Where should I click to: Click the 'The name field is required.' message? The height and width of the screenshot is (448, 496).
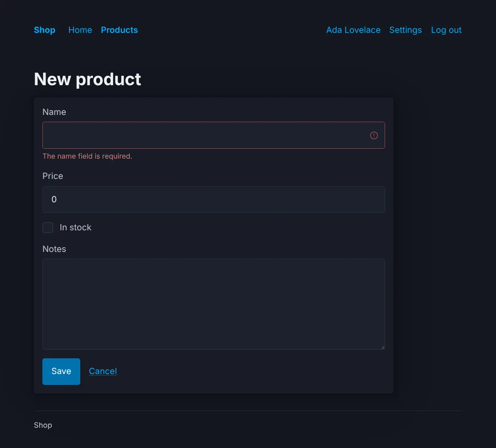87,156
